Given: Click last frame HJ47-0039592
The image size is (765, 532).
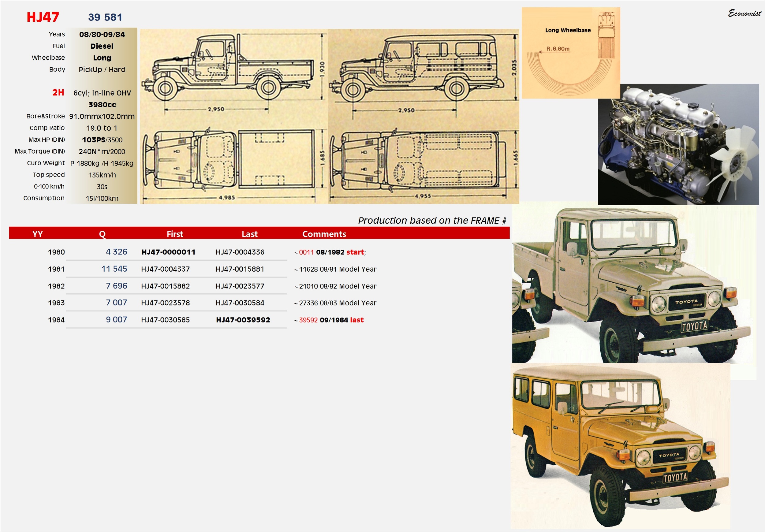Looking at the screenshot, I should (243, 319).
